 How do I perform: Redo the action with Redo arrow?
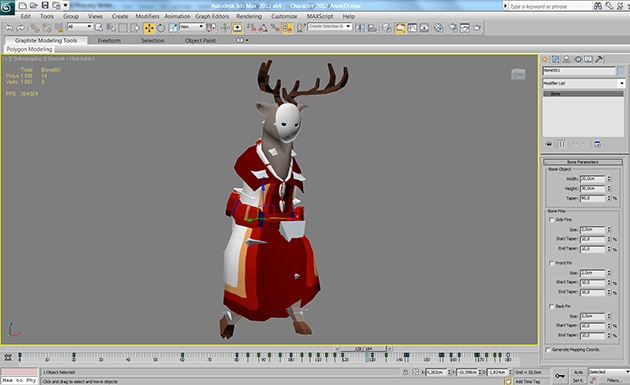[20, 28]
